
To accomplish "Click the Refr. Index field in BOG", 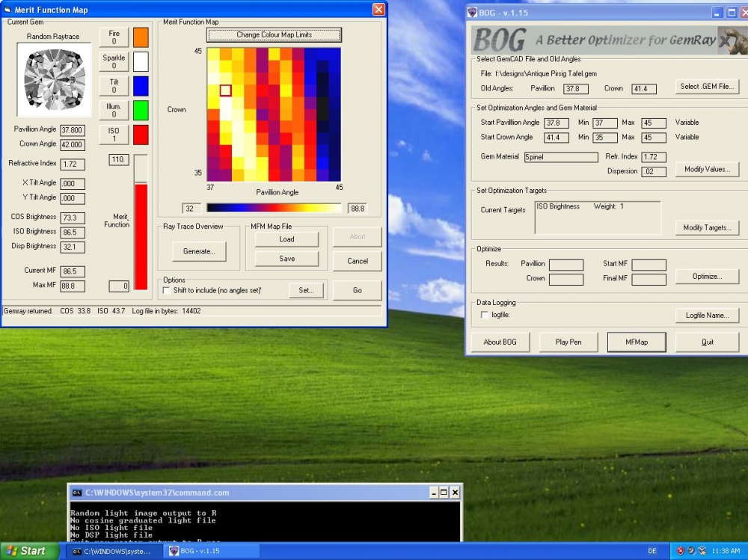I will point(654,157).
